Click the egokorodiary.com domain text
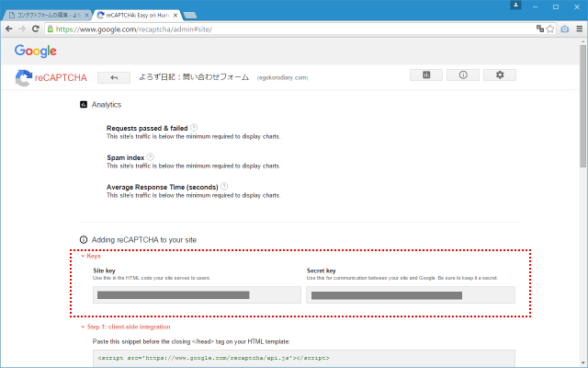The image size is (588, 368). (282, 77)
